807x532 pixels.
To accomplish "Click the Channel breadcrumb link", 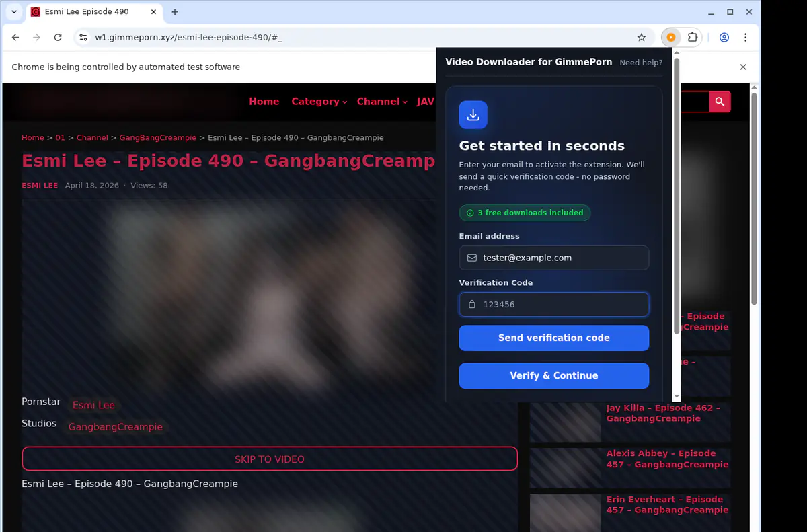I will [92, 137].
